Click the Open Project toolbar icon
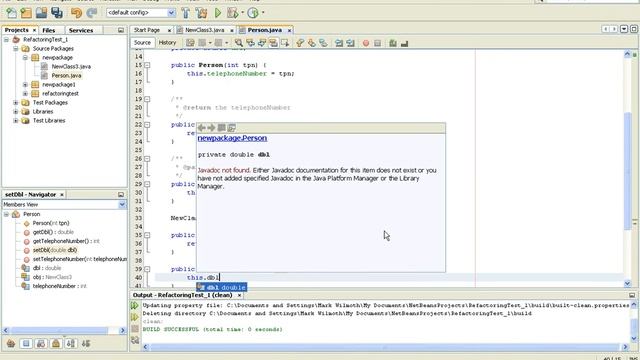Screen dimensions: 640x360 (x=41, y=13)
